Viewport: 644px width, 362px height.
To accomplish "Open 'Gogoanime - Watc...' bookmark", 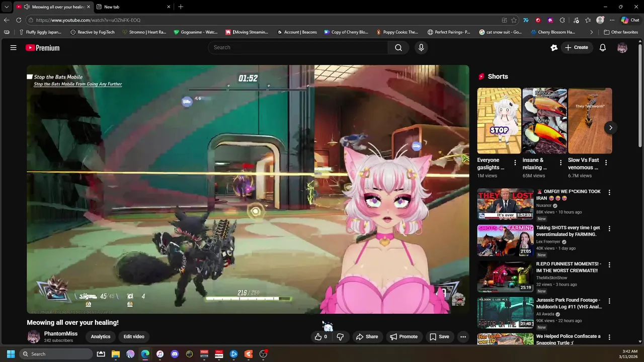I will click(196, 32).
